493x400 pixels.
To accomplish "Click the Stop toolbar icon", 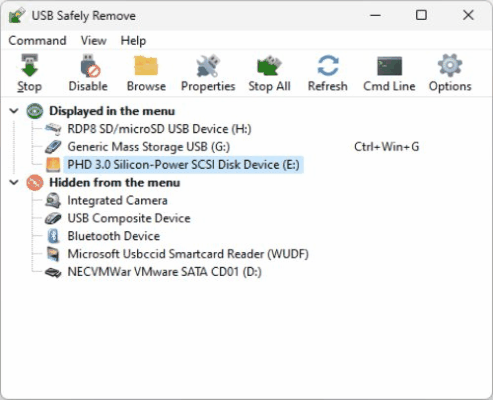I will [x=29, y=66].
